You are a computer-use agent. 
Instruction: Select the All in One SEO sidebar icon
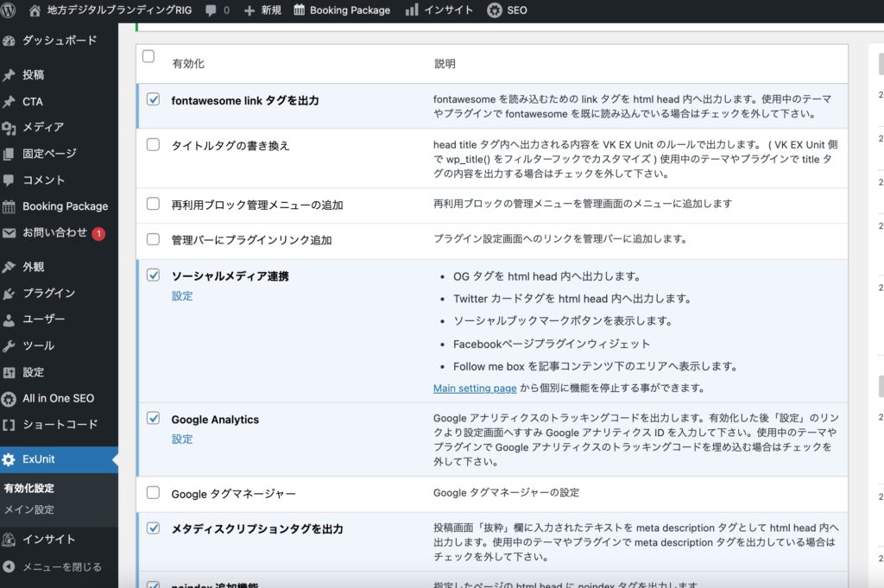(x=9, y=399)
